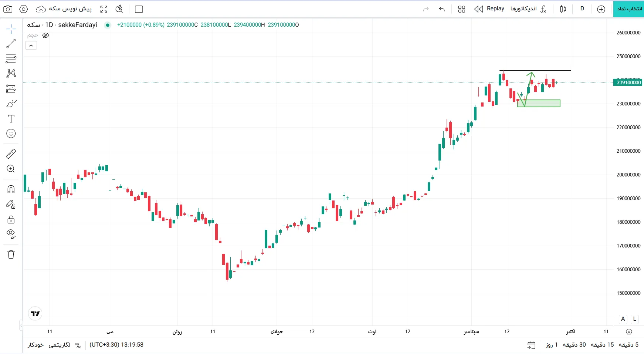Screen dimensions: 644x354
Task: Open the emoji icons tool
Action: [x=11, y=134]
